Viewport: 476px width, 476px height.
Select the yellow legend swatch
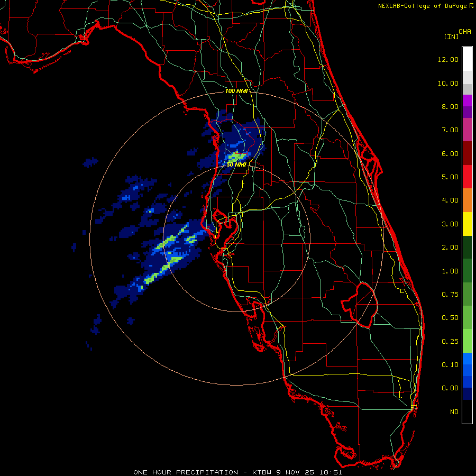point(467,224)
